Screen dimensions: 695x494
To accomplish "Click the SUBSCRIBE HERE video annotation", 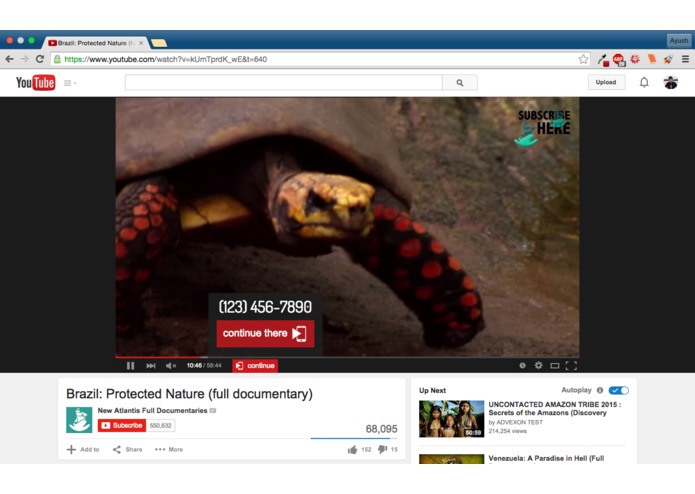I will (x=543, y=128).
